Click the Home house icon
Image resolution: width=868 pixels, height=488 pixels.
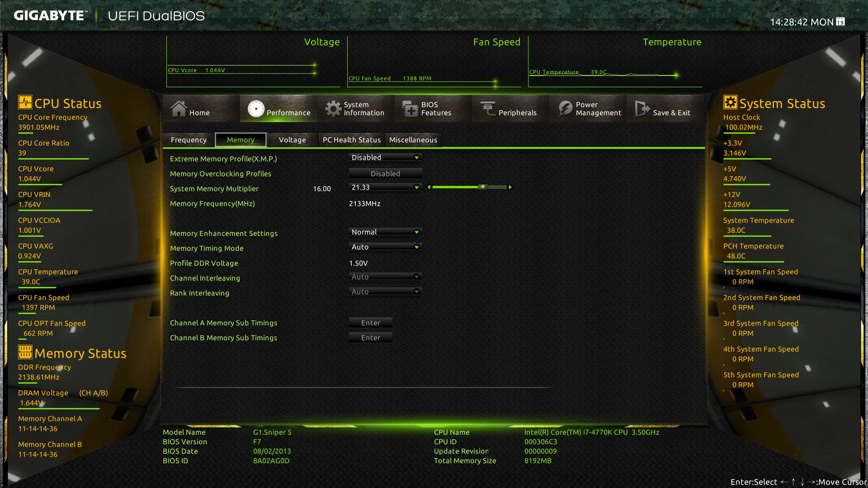[179, 108]
